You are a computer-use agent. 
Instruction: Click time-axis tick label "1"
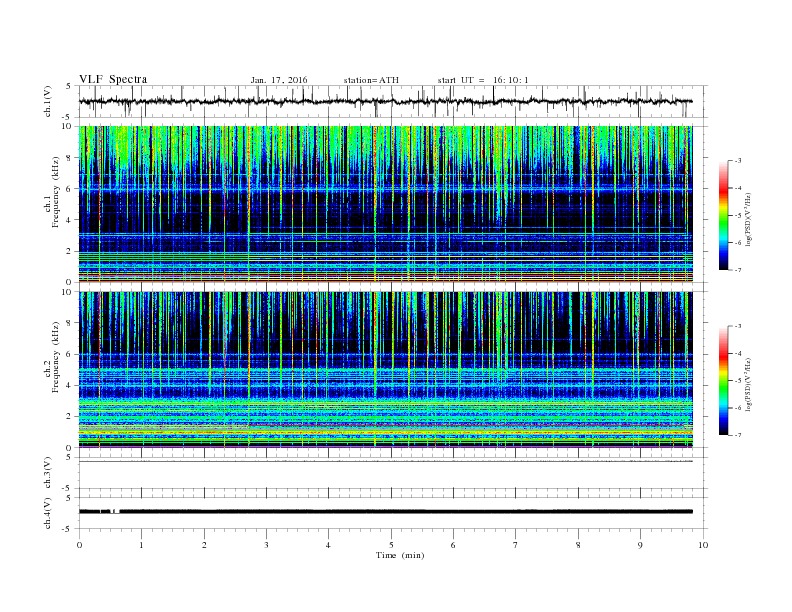click(x=142, y=545)
